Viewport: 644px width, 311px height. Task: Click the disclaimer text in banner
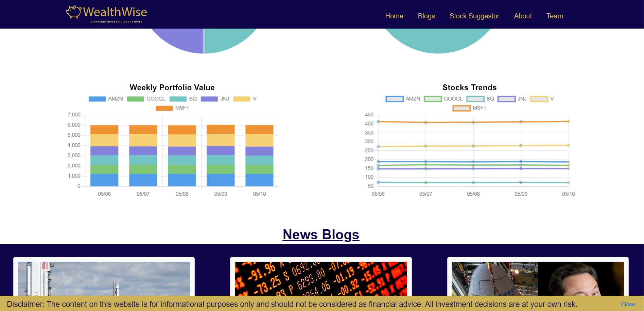coord(292,304)
